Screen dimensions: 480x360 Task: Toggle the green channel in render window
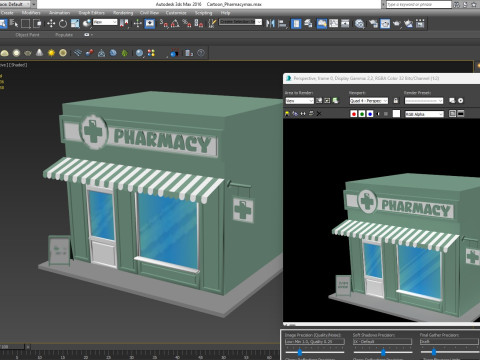tap(362, 114)
